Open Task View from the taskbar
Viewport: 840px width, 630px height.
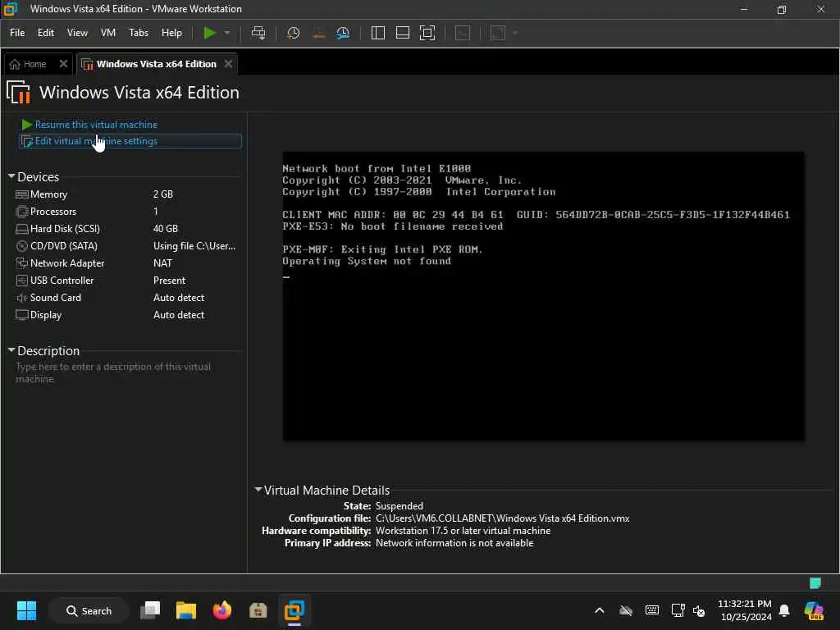(x=150, y=610)
